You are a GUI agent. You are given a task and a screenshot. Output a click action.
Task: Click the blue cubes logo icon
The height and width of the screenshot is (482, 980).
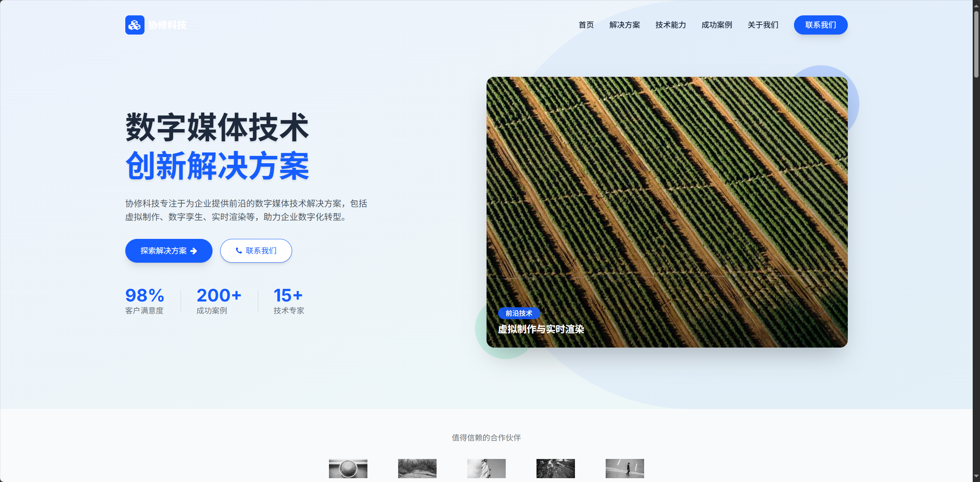(x=135, y=25)
